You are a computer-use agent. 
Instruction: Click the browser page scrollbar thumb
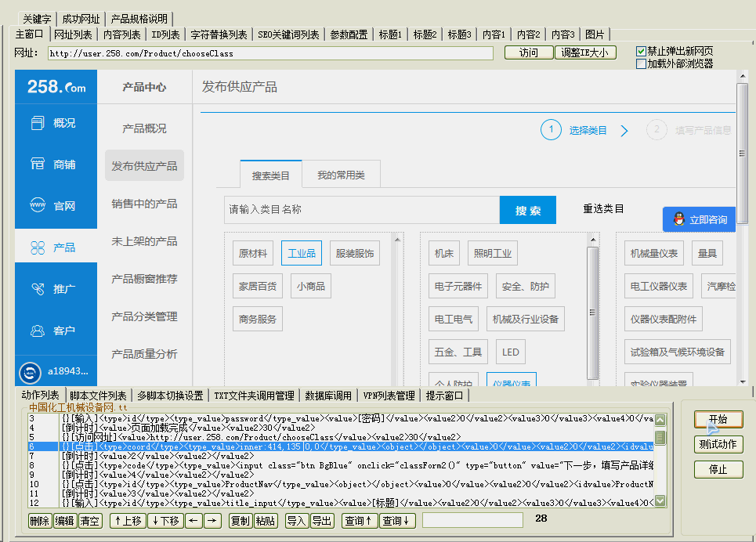tap(742, 153)
